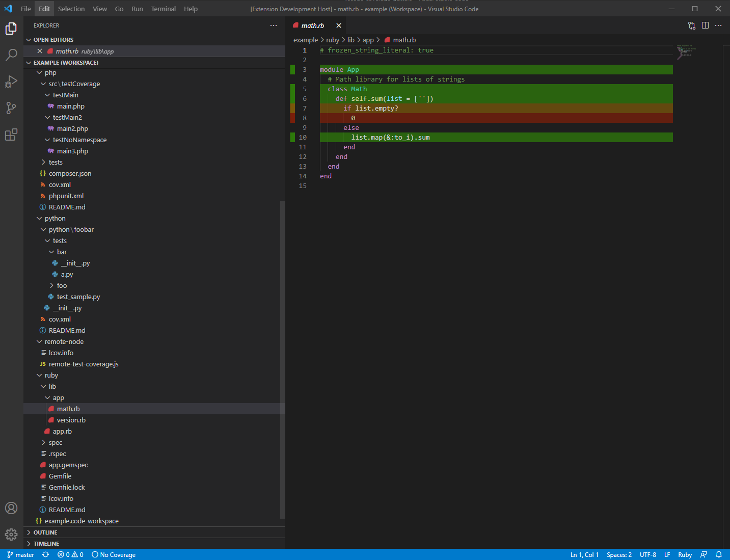The height and width of the screenshot is (560, 730).
Task: Open the Extensions view icon
Action: pyautogui.click(x=11, y=135)
